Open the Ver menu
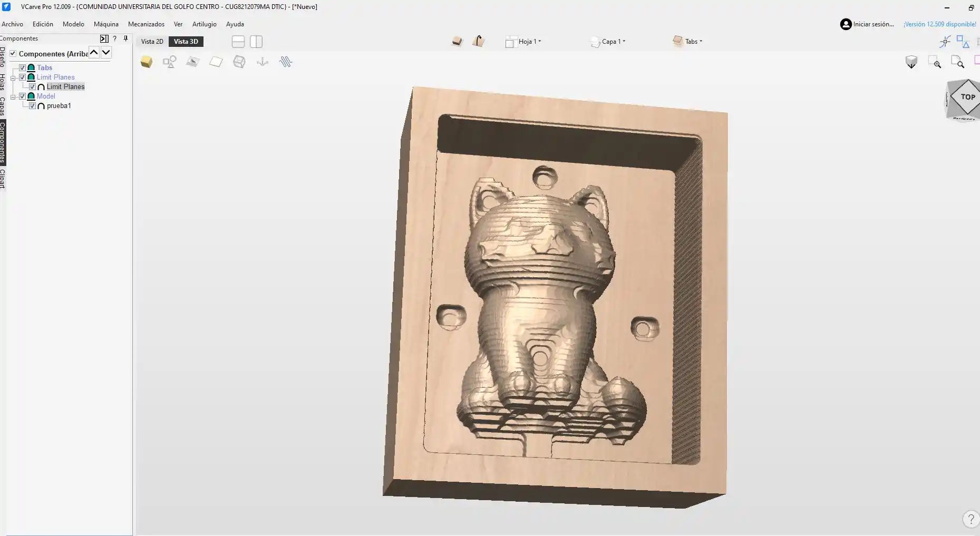The height and width of the screenshot is (536, 980). [178, 24]
